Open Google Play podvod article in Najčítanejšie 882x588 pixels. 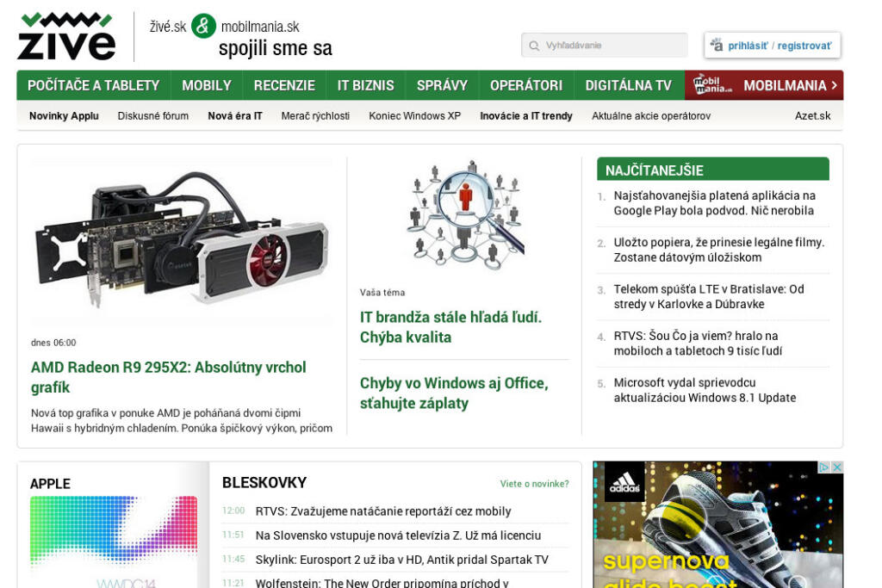click(714, 203)
